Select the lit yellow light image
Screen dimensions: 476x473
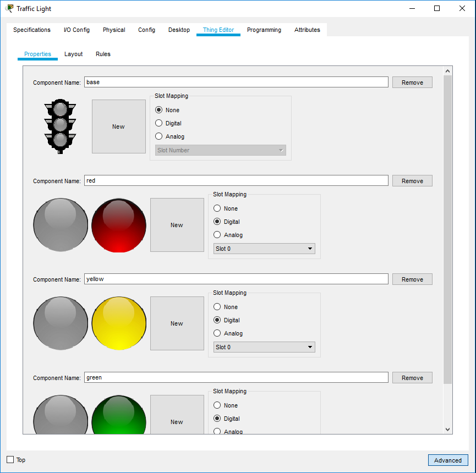pyautogui.click(x=119, y=323)
